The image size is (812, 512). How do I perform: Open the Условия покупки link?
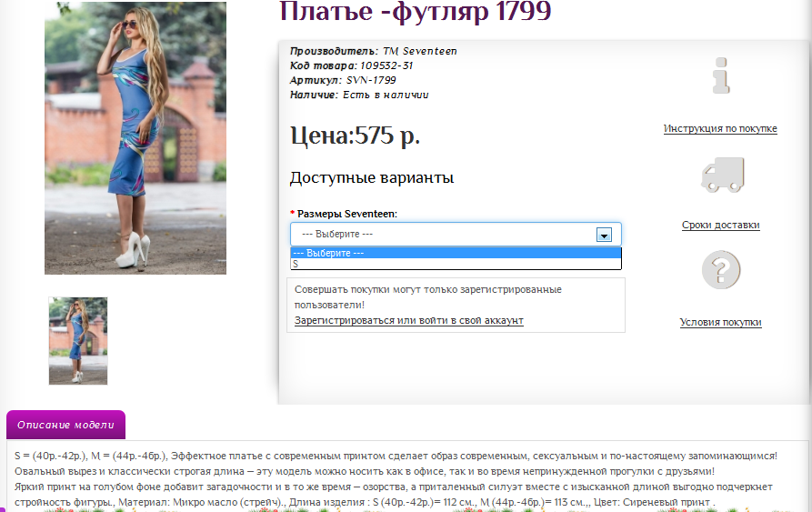[x=720, y=322]
